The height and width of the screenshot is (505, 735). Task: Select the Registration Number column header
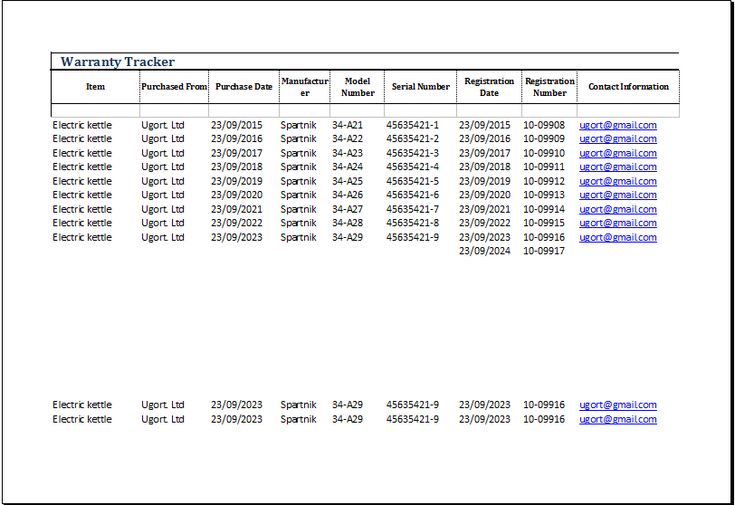point(549,87)
